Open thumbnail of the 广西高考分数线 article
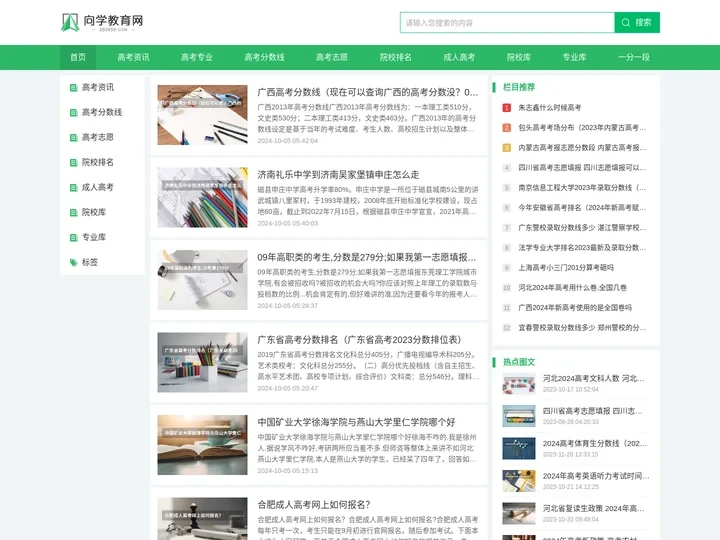The width and height of the screenshot is (720, 540). point(202,115)
